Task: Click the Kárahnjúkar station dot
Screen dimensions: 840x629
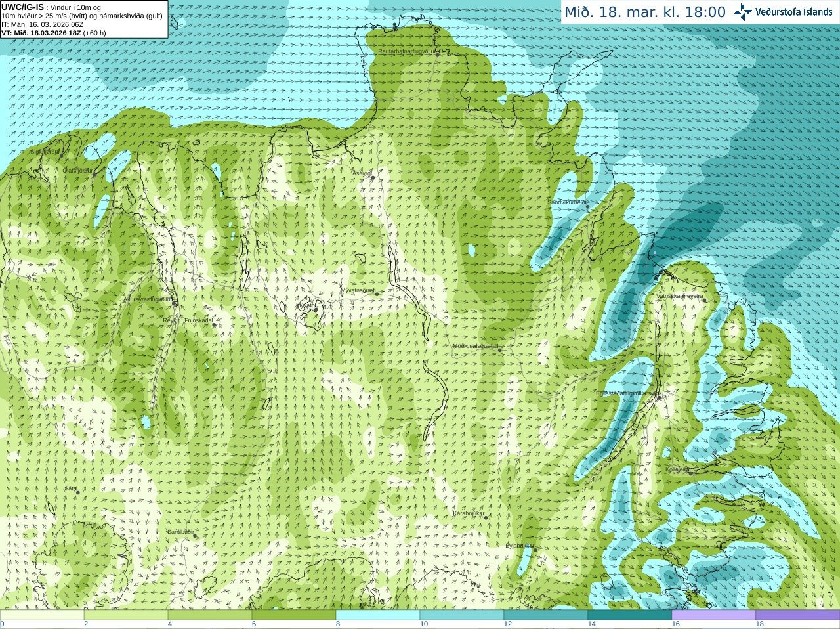Action: [x=486, y=518]
